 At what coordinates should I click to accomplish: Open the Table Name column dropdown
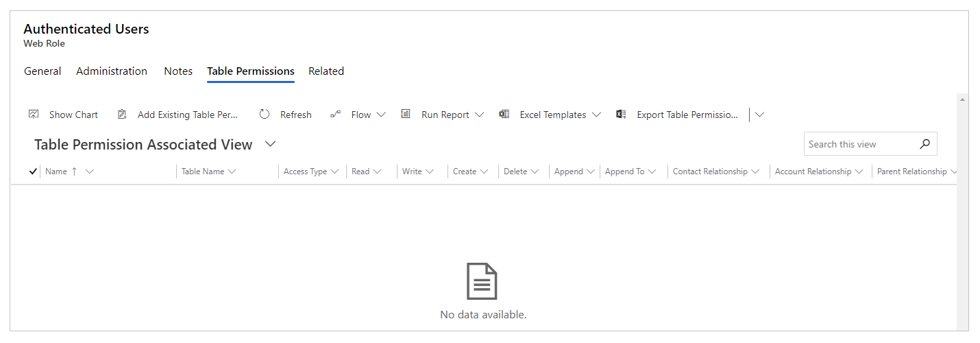[x=232, y=171]
